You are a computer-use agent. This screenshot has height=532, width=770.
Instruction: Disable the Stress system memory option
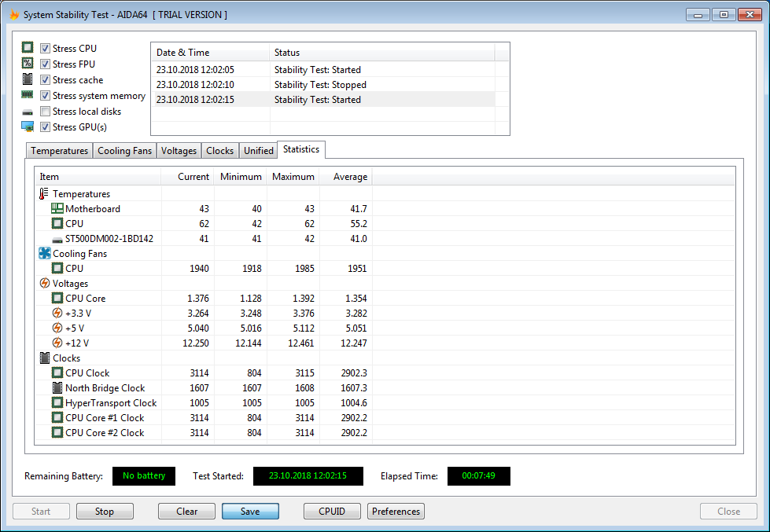[x=46, y=96]
